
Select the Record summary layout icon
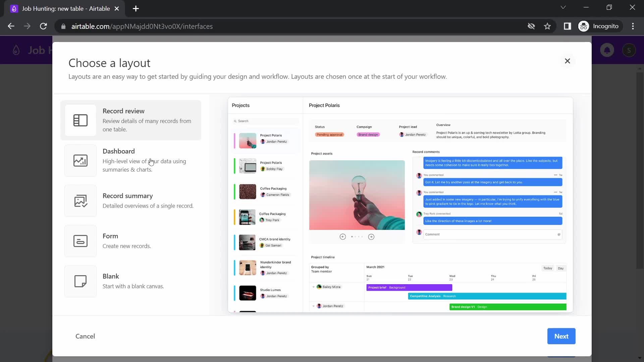(80, 201)
